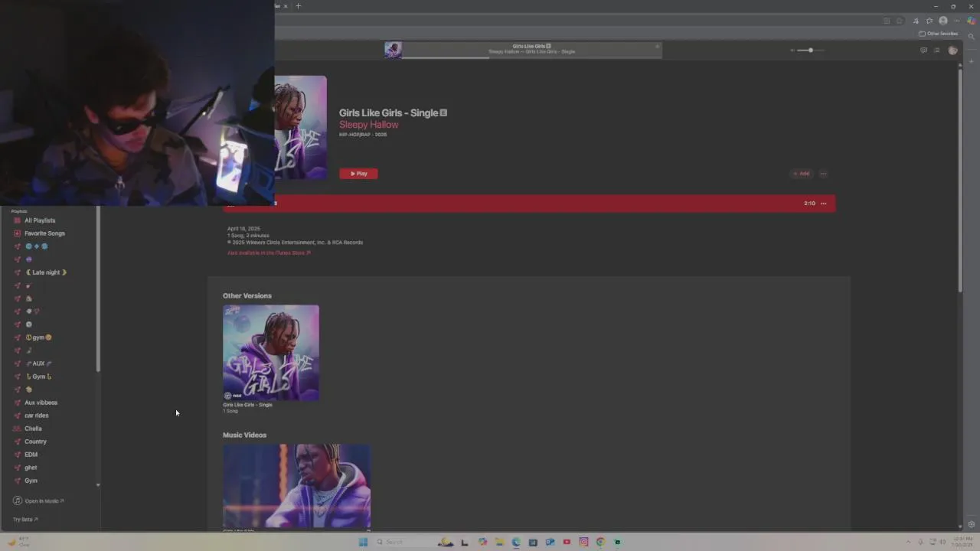Open the Other Versions album thumbnail
980x551 pixels.
[271, 353]
